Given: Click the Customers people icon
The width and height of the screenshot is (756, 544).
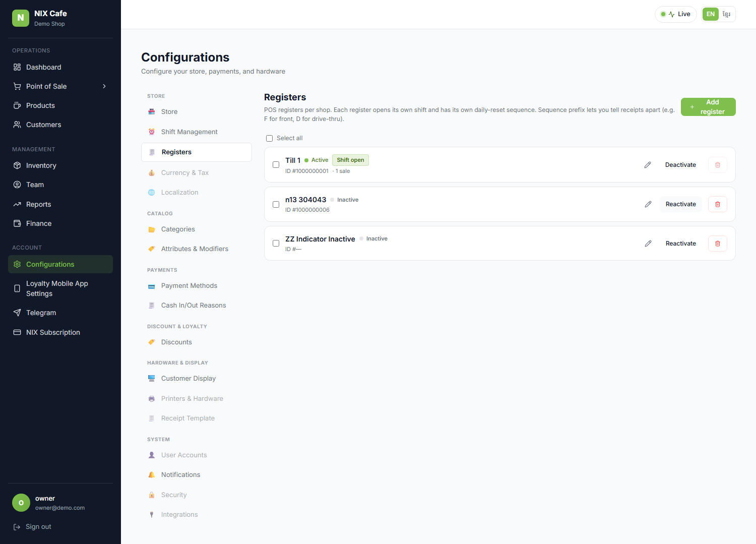Looking at the screenshot, I should (17, 125).
